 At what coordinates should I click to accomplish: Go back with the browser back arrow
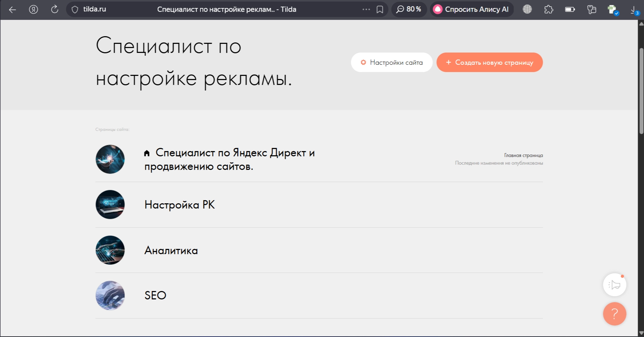click(13, 10)
